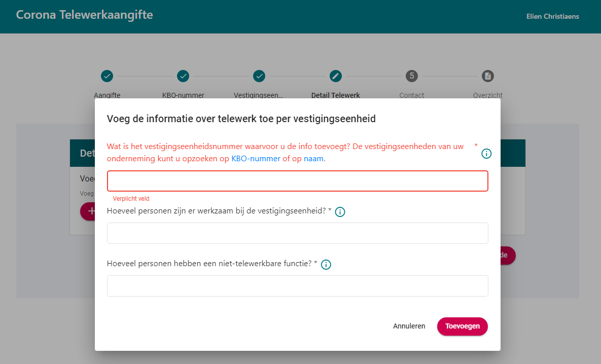The width and height of the screenshot is (601, 364).
Task: Show info icon for werkzame personen question
Action: (340, 212)
